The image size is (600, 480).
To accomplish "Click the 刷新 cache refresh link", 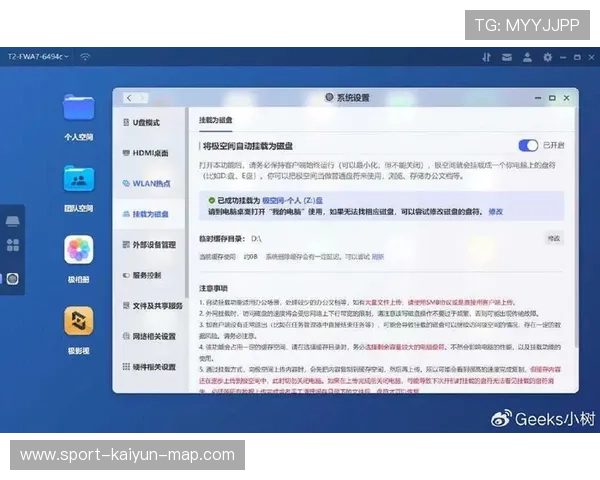I will 378,257.
